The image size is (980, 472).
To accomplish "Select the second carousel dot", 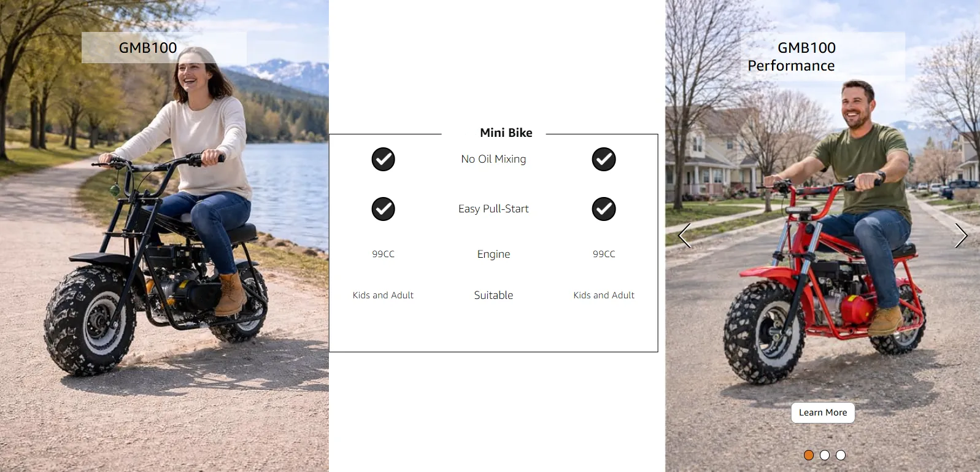I will coord(825,455).
